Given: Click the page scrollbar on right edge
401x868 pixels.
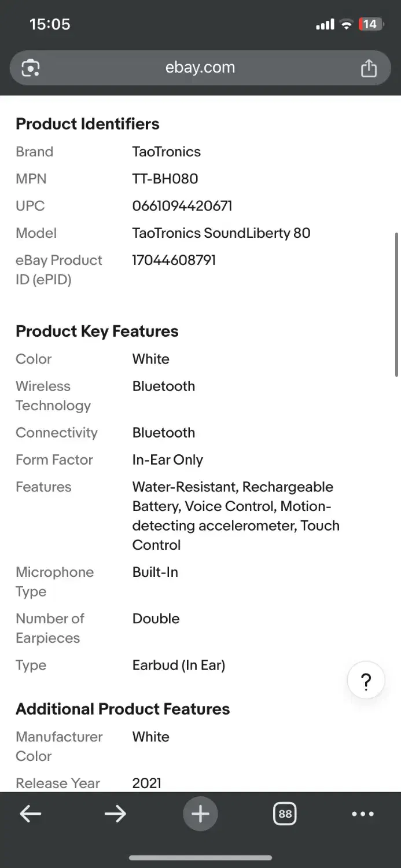Looking at the screenshot, I should (x=396, y=304).
